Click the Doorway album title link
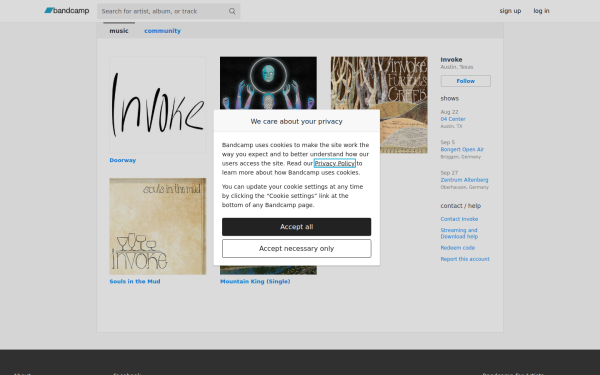 click(x=123, y=160)
